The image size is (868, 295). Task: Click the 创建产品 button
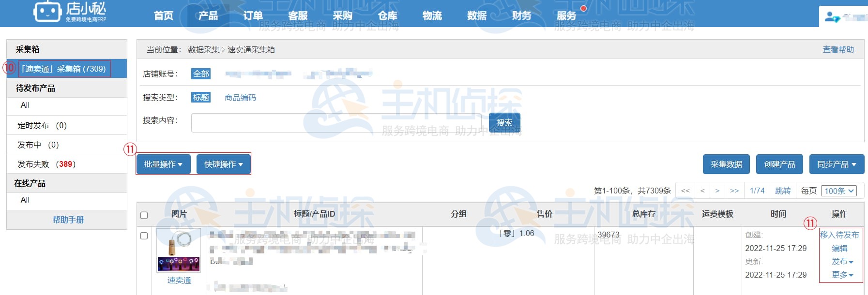coord(779,164)
